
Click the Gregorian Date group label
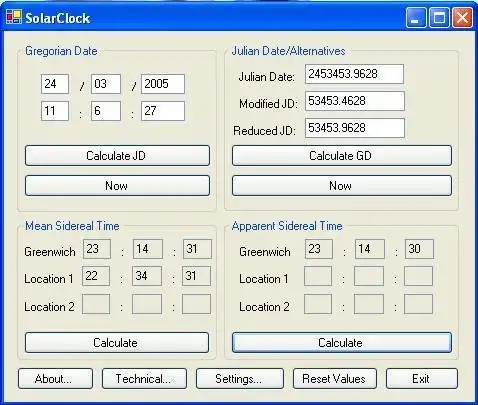[x=61, y=51]
